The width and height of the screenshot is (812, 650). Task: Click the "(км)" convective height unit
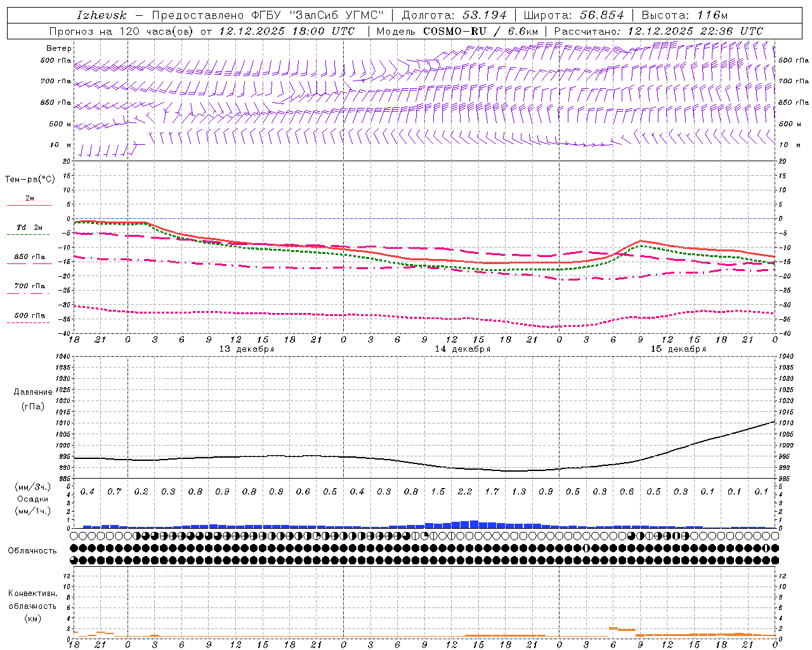33,618
